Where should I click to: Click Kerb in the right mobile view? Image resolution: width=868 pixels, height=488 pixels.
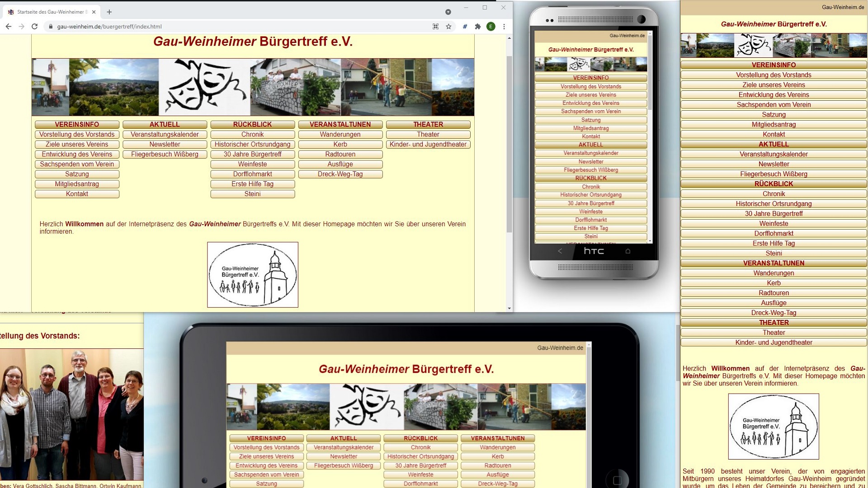(774, 283)
